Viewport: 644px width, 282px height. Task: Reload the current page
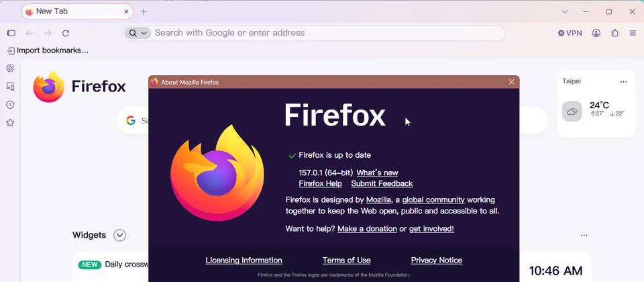(x=66, y=34)
